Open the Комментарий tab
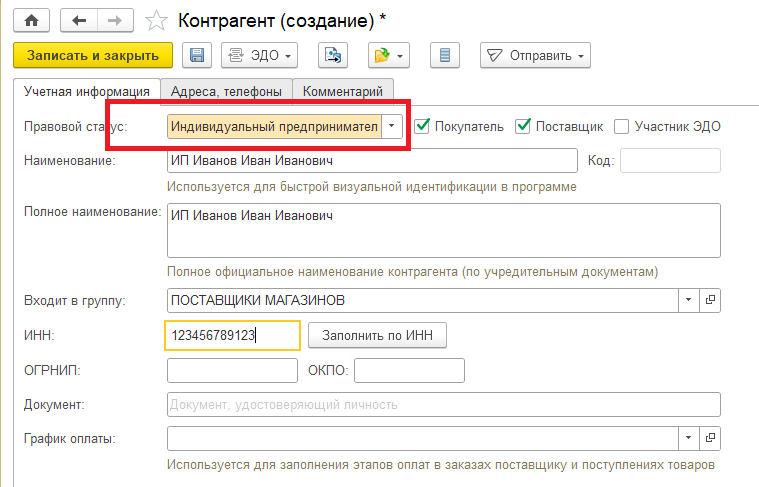Screen dimensions: 759x487 tap(343, 91)
